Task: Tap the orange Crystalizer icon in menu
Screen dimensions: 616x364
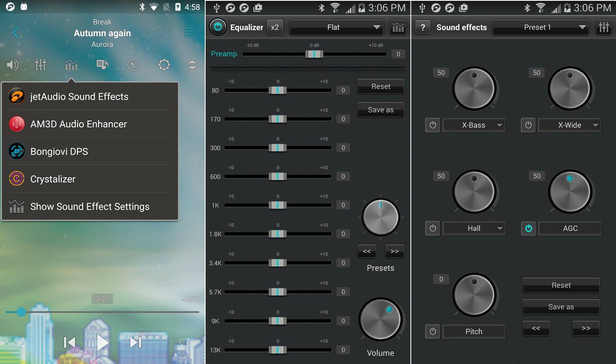Action: click(17, 179)
